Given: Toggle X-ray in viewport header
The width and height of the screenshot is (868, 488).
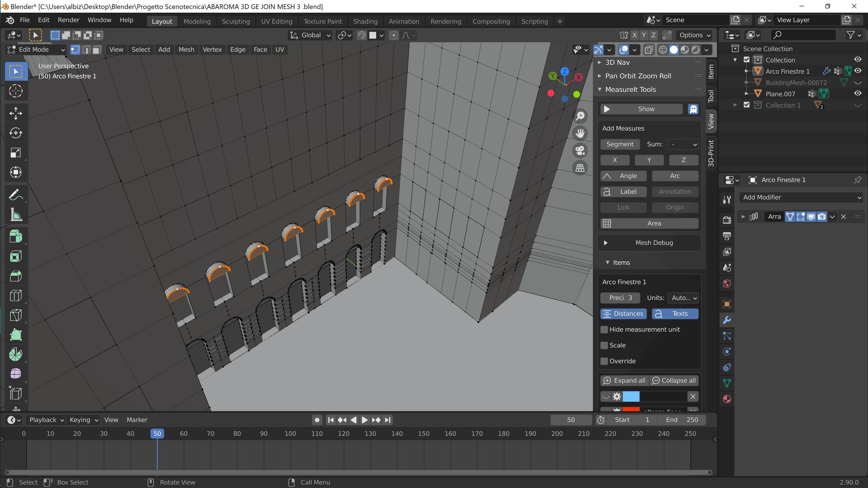Looking at the screenshot, I should (x=648, y=50).
